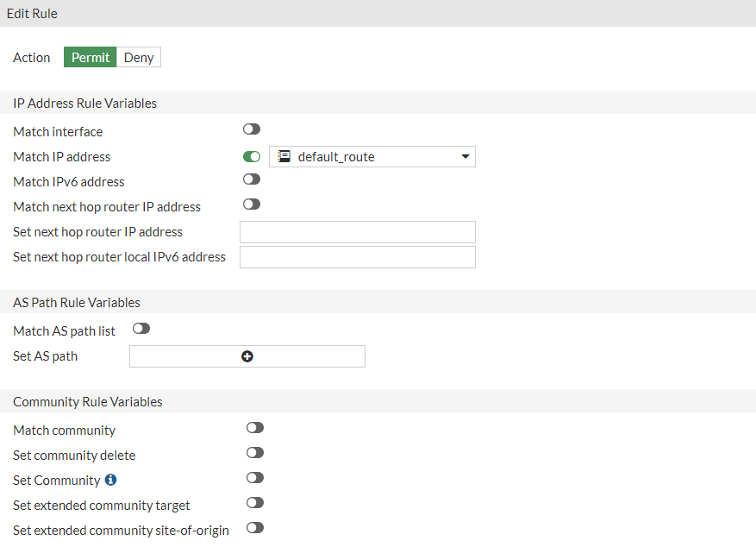Turn on Set extended community target

(x=254, y=503)
